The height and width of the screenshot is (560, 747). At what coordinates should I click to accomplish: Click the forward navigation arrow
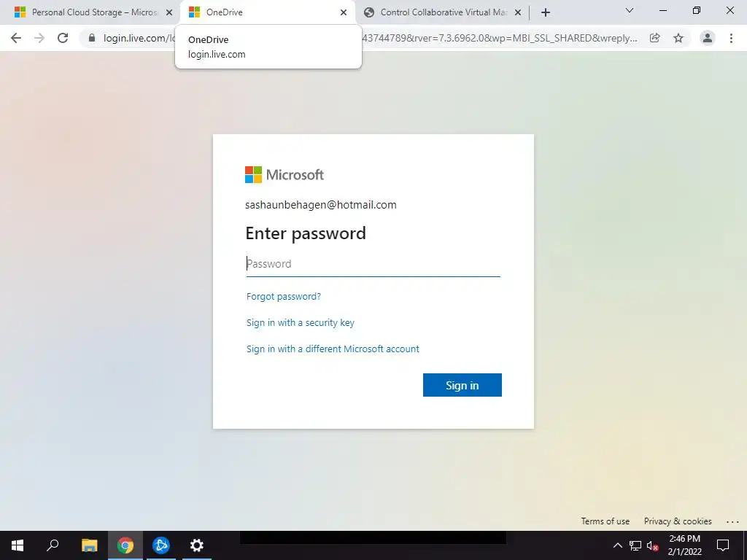coord(39,38)
